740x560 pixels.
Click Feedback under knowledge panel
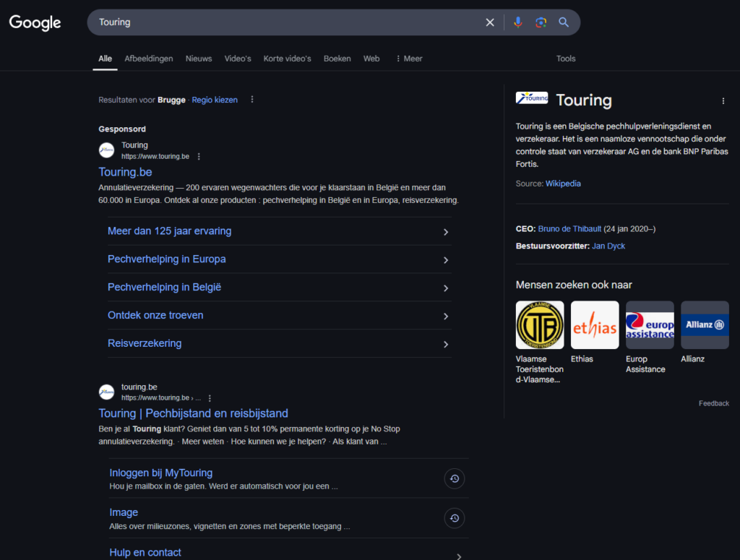coord(713,403)
